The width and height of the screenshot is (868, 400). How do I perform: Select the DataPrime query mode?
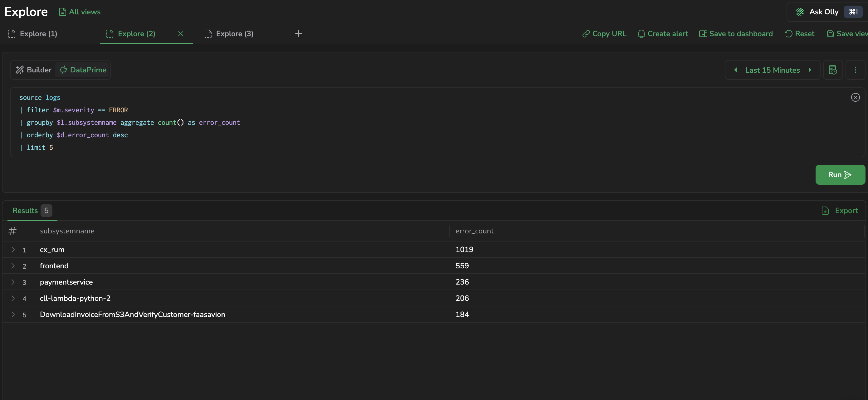click(x=83, y=70)
